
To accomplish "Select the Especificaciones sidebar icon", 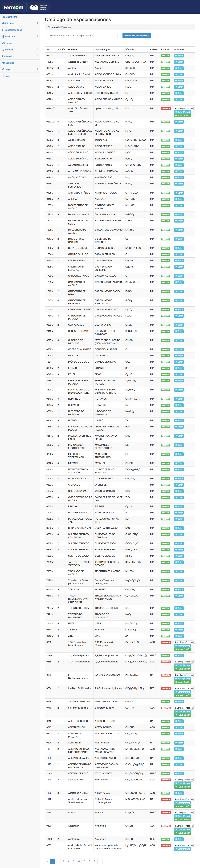I will tap(4, 30).
